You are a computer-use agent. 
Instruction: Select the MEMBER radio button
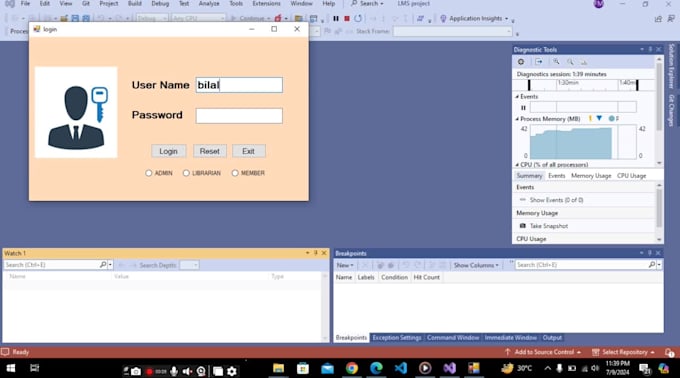[x=235, y=173]
